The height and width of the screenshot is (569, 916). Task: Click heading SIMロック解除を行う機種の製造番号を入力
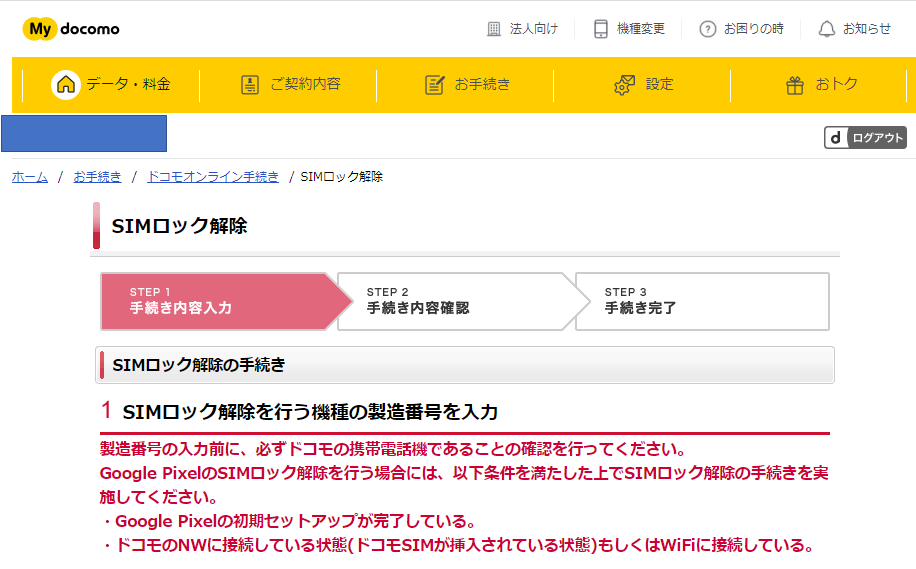(x=310, y=412)
